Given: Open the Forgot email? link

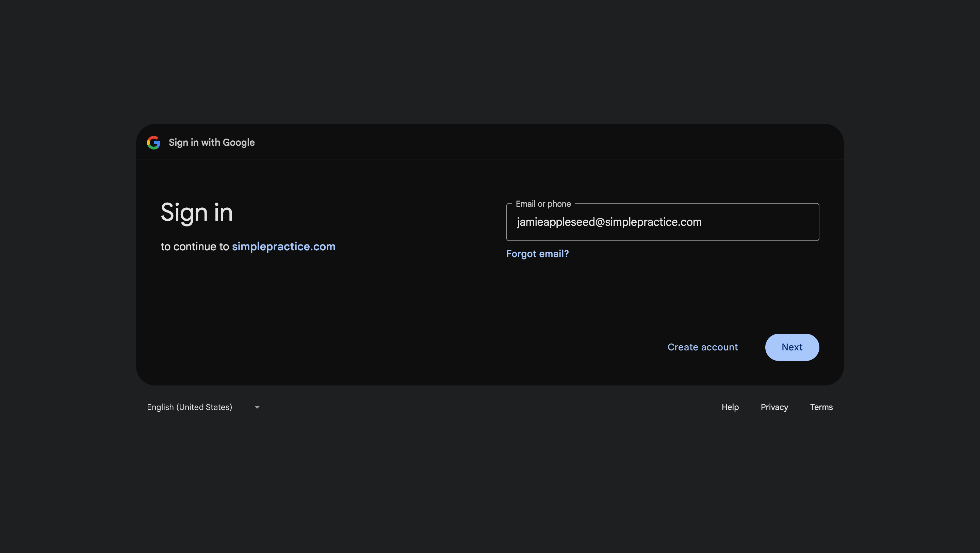Looking at the screenshot, I should point(537,253).
